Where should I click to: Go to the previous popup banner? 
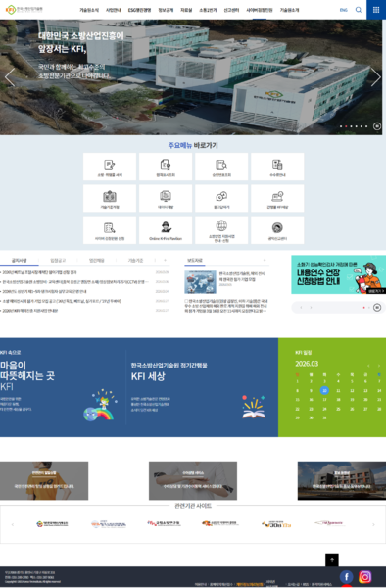pos(301,307)
